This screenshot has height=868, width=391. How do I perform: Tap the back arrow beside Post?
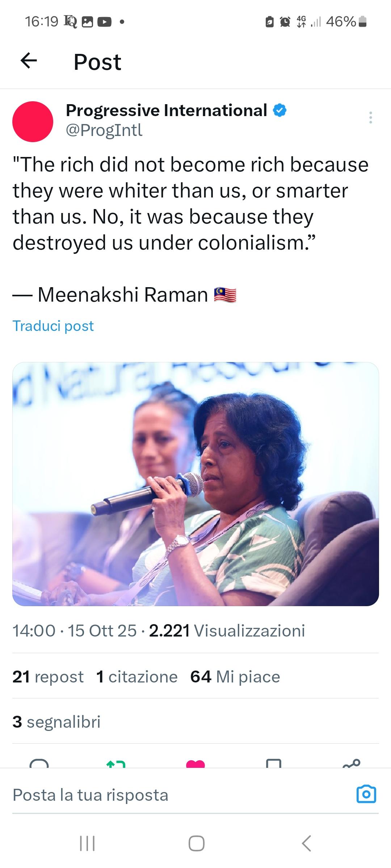29,61
